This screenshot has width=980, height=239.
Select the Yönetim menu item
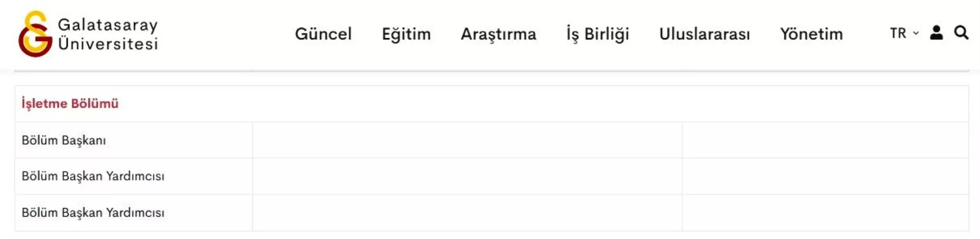(811, 34)
